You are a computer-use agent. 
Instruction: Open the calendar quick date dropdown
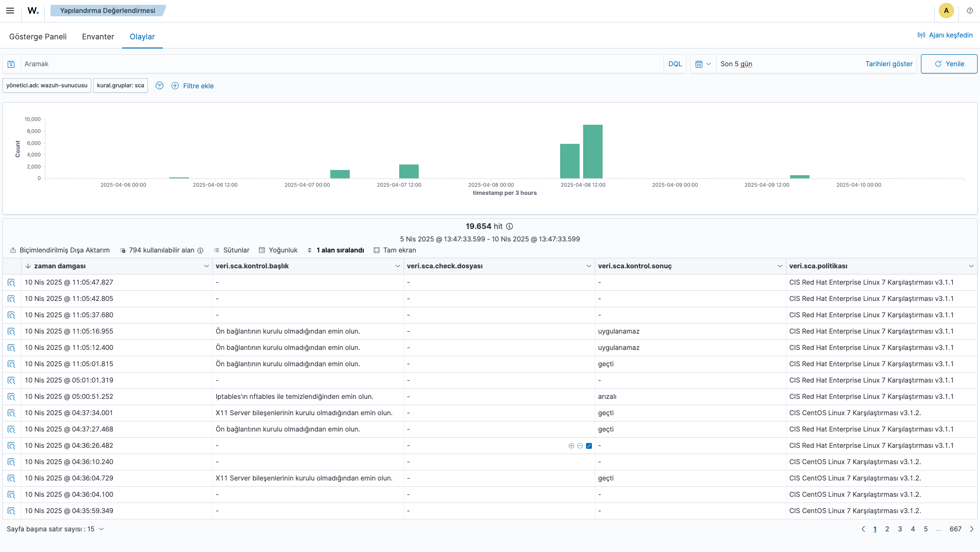[x=703, y=64]
